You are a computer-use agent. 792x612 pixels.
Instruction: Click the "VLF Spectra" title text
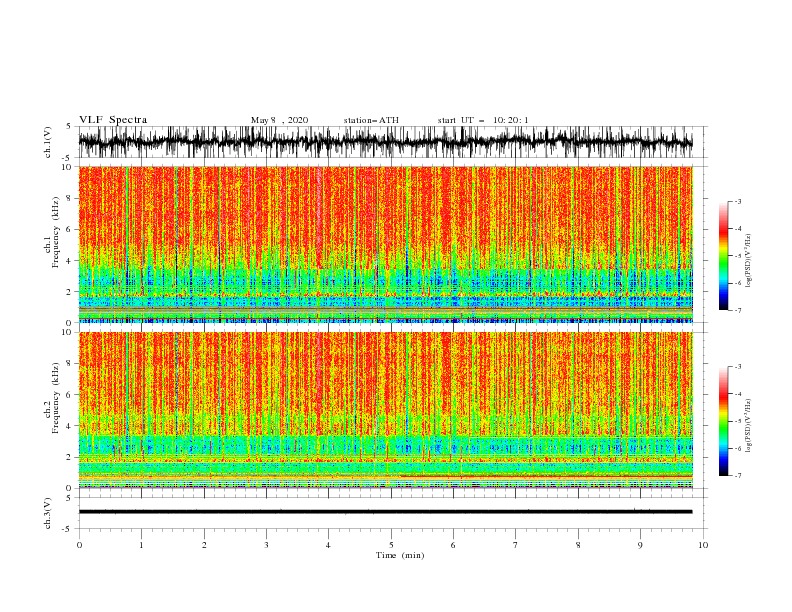[x=113, y=120]
